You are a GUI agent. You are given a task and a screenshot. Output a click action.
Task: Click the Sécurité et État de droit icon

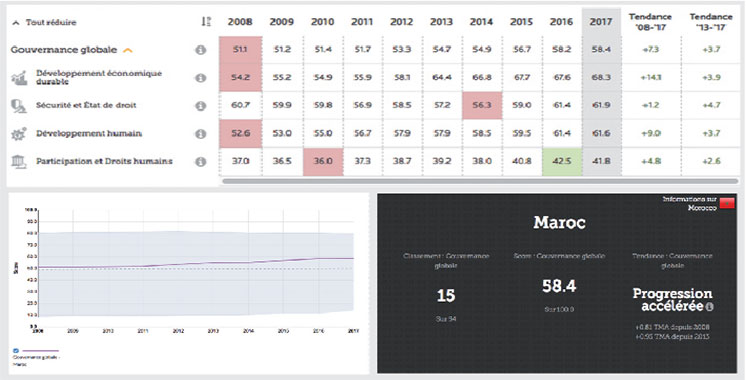19,106
